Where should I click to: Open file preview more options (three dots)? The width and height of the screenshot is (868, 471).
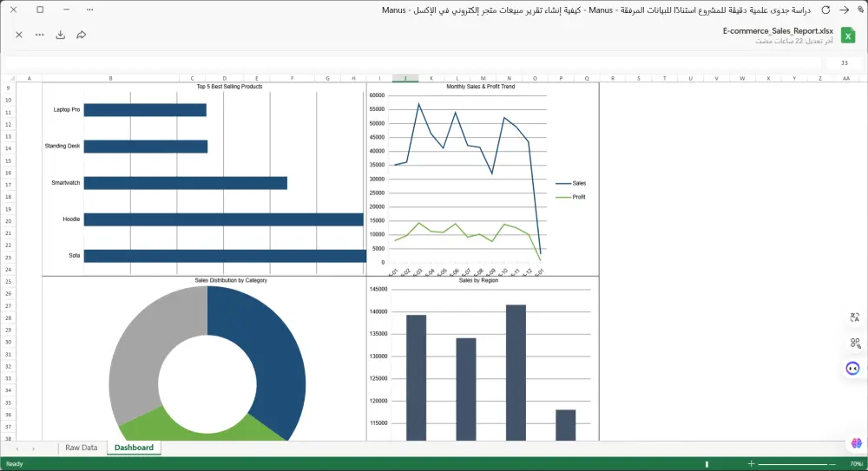pyautogui.click(x=39, y=35)
